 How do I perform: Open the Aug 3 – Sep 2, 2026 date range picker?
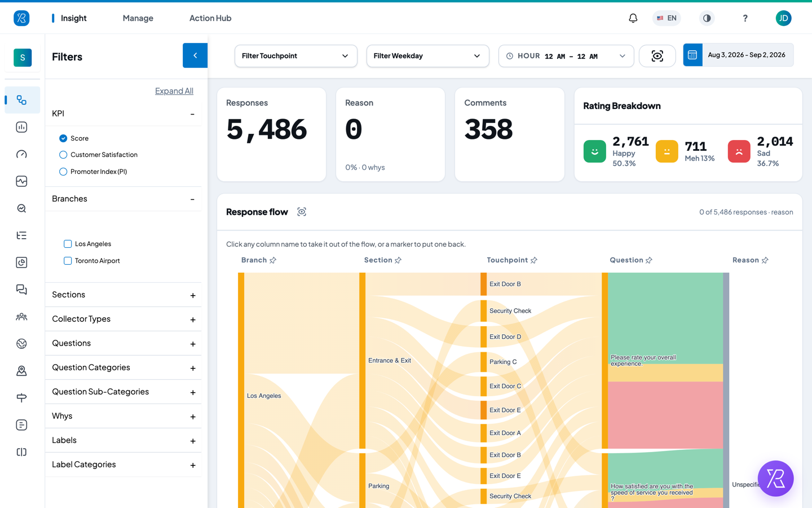(x=738, y=55)
